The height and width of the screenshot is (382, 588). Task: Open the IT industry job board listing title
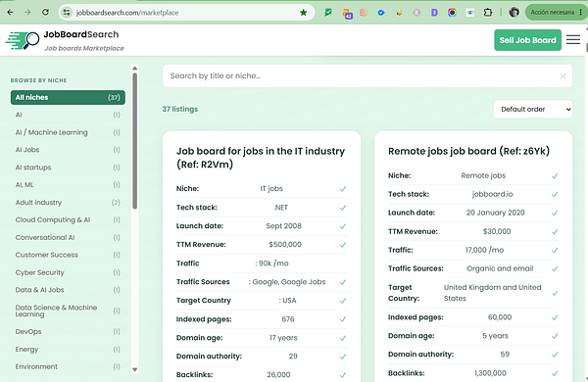(x=261, y=158)
